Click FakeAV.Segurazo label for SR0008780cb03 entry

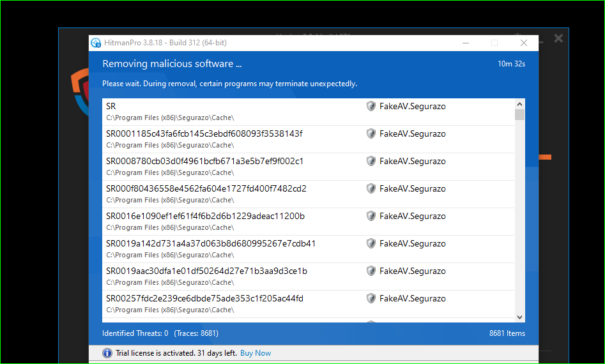pyautogui.click(x=413, y=161)
